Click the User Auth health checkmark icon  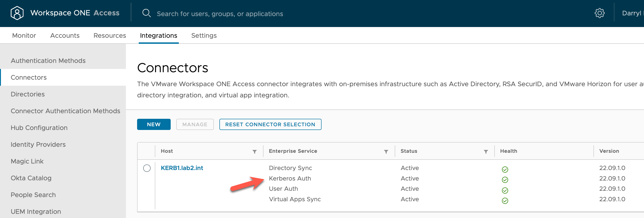pyautogui.click(x=505, y=191)
